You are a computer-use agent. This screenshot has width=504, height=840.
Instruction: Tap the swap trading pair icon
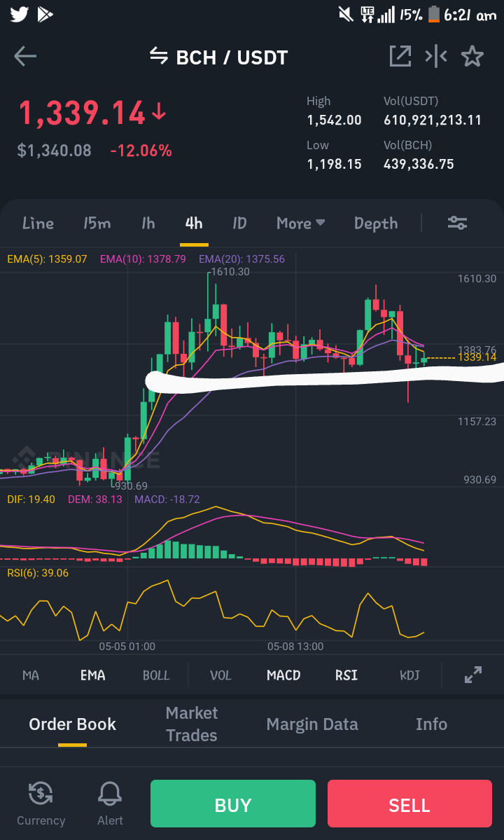(158, 55)
